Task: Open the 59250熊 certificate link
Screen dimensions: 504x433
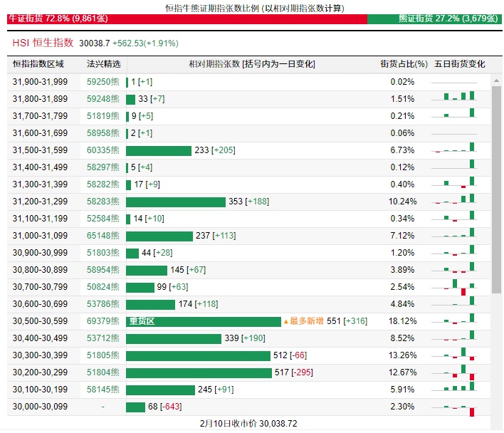Action: pyautogui.click(x=103, y=82)
